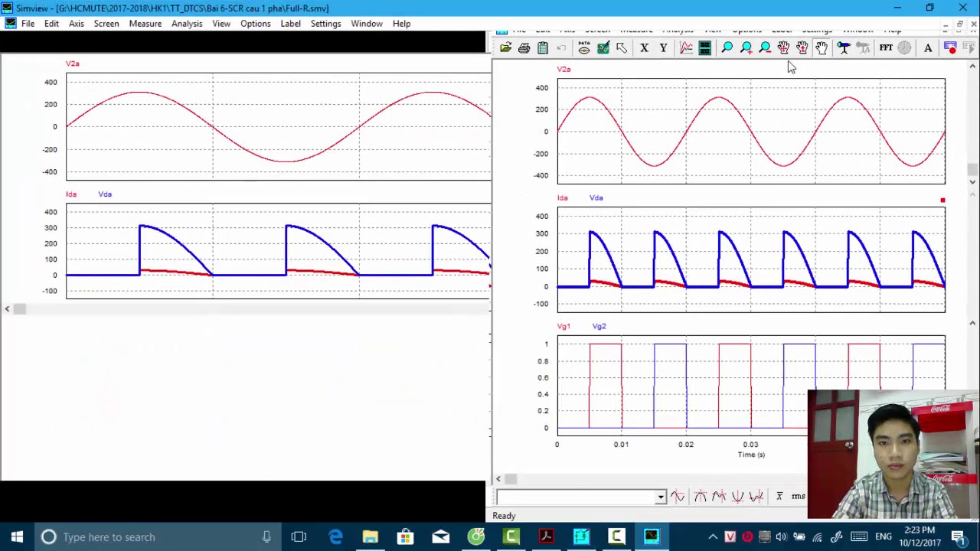Open the Analysis menu
This screenshot has height=551, width=980.
pos(187,24)
